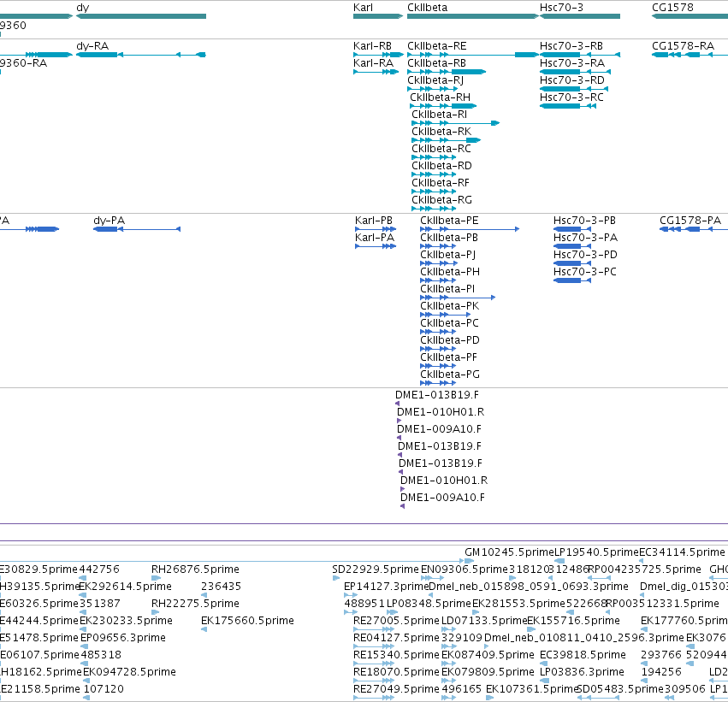The height and width of the screenshot is (702, 728).
Task: Click the Hsc70-3-RB transcript label
Action: [571, 46]
